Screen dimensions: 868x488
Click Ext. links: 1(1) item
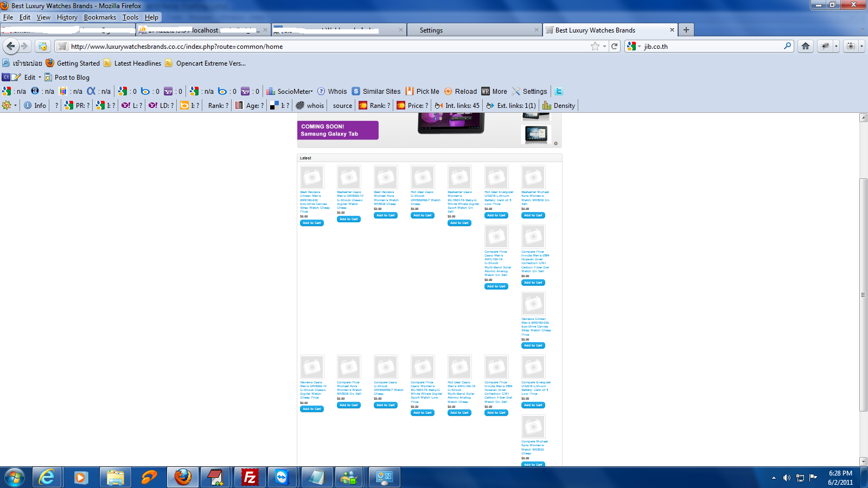point(511,106)
